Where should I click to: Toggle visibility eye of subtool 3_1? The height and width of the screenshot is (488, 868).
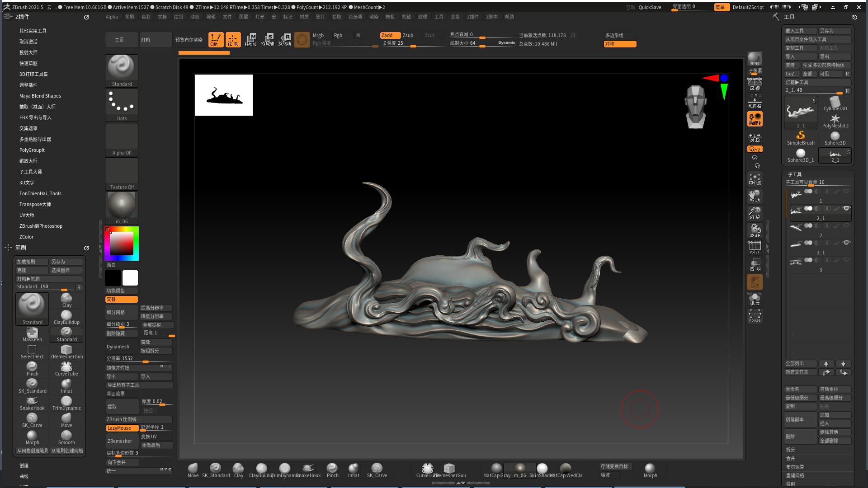click(846, 243)
